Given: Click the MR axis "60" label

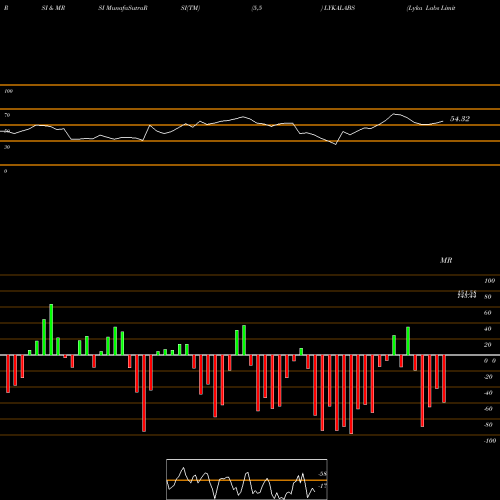Looking at the screenshot, I should pyautogui.click(x=488, y=313).
